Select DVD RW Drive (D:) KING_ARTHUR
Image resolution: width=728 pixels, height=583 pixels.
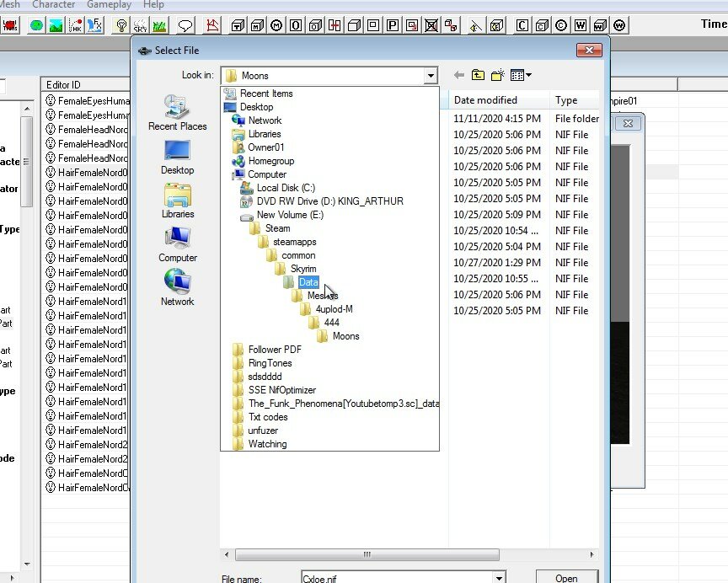pyautogui.click(x=329, y=201)
